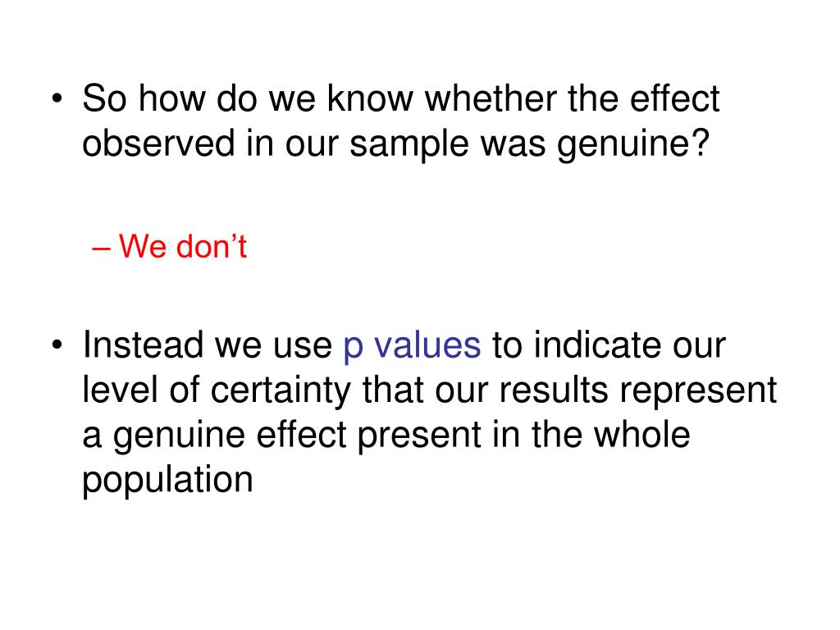Click the word 'level' in second paragraph
Image resolution: width=840 pixels, height=630 pixels.
(x=120, y=390)
